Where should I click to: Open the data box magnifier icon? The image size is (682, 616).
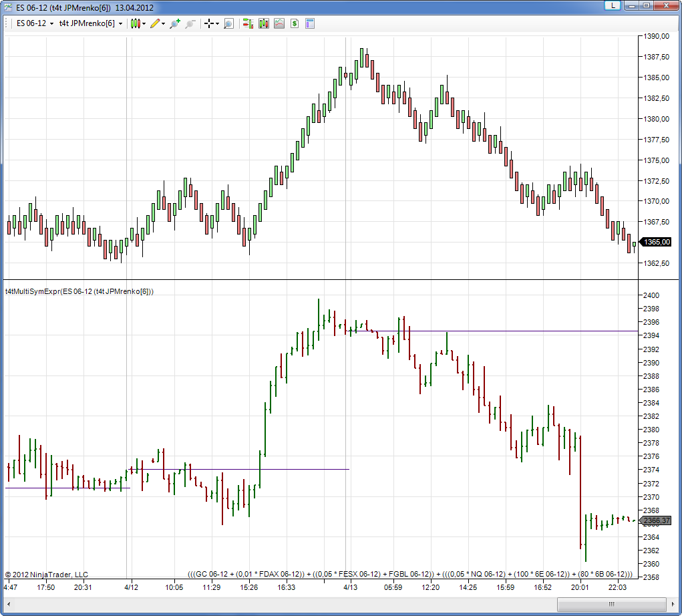[229, 23]
